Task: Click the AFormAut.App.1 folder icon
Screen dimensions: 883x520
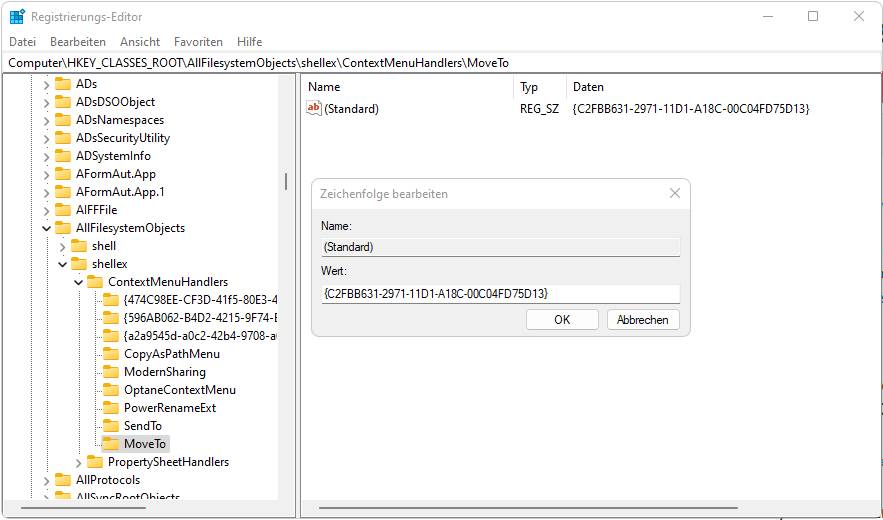Action: (63, 192)
